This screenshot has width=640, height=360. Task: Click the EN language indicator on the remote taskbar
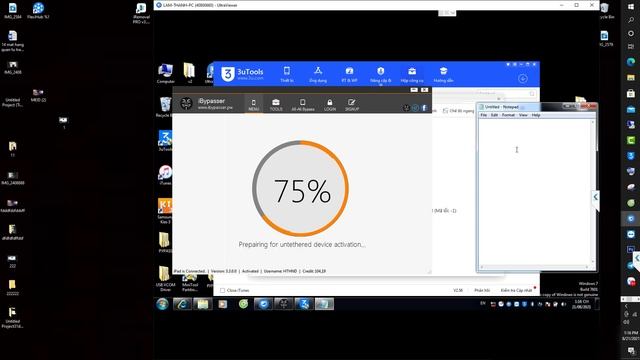point(483,304)
